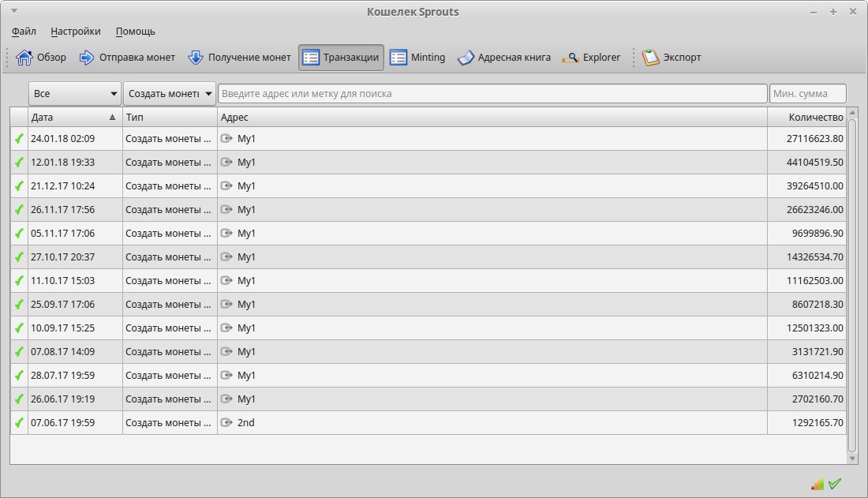
Task: Click the sync status green checkmark
Action: [835, 484]
